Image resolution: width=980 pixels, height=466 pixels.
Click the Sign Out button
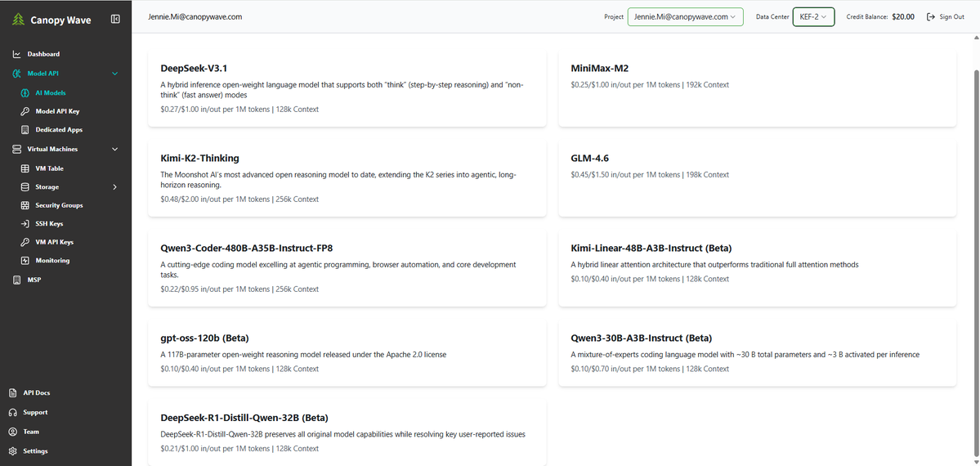tap(945, 17)
